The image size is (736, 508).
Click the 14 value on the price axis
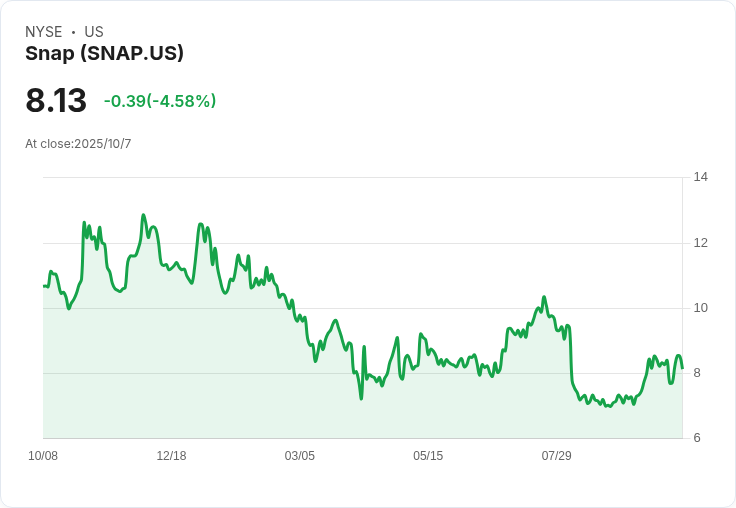click(700, 177)
